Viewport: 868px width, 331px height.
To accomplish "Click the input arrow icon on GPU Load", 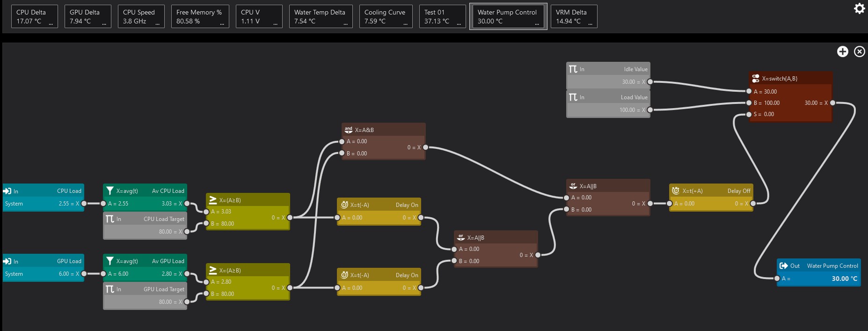I will pos(7,261).
